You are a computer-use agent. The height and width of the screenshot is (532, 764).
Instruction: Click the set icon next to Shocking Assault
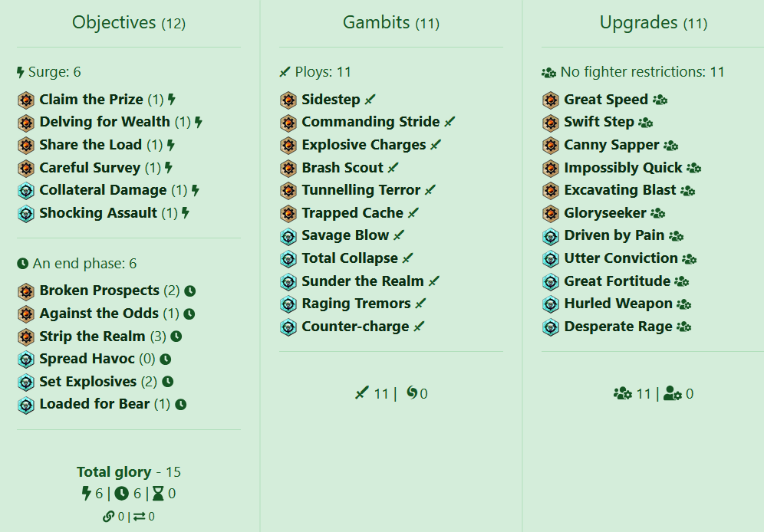coord(26,213)
